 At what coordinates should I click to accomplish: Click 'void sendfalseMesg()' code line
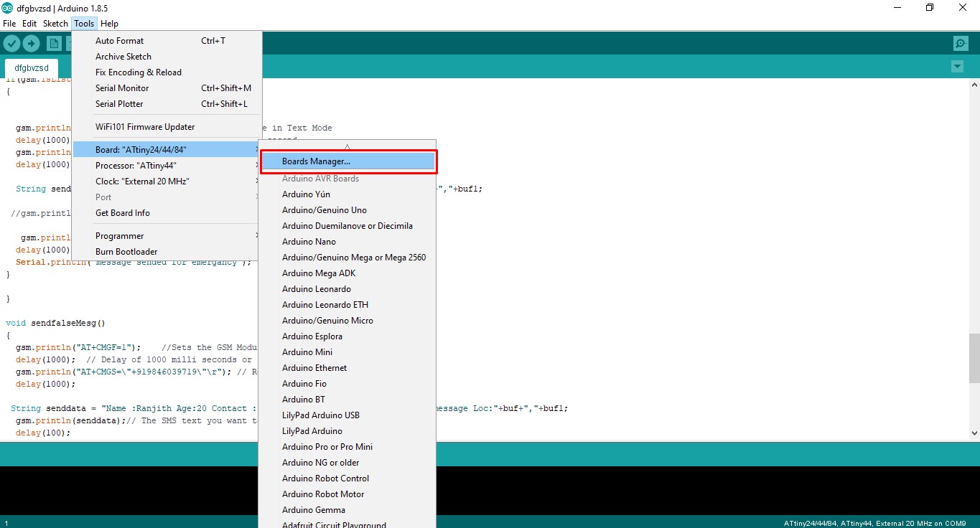coord(55,323)
